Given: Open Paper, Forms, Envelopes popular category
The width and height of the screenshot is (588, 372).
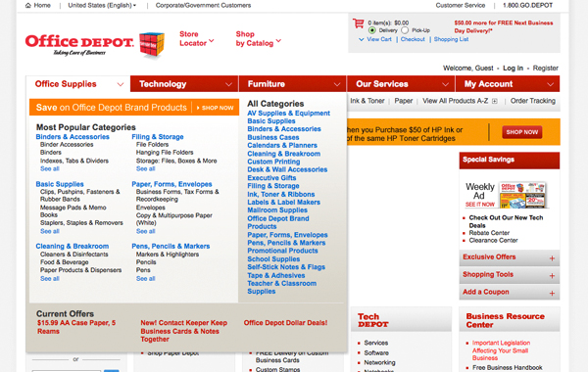Looking at the screenshot, I should point(171,184).
